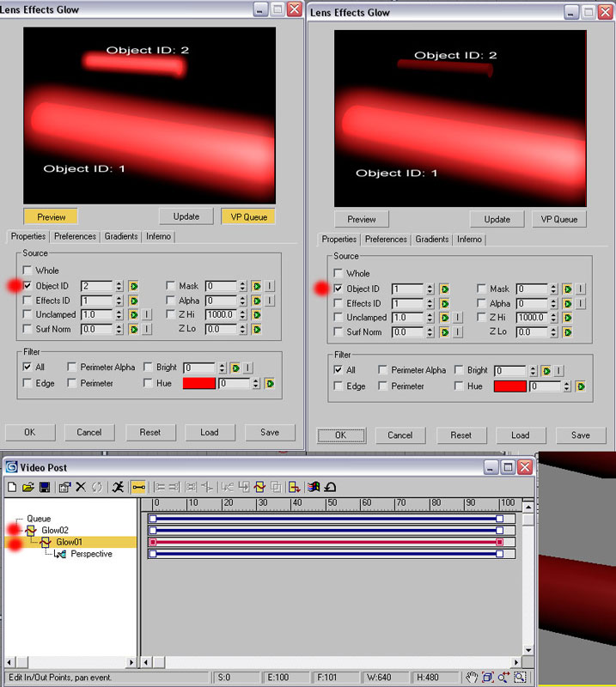Click green arrow beside Hue value in right dialog

[581, 386]
